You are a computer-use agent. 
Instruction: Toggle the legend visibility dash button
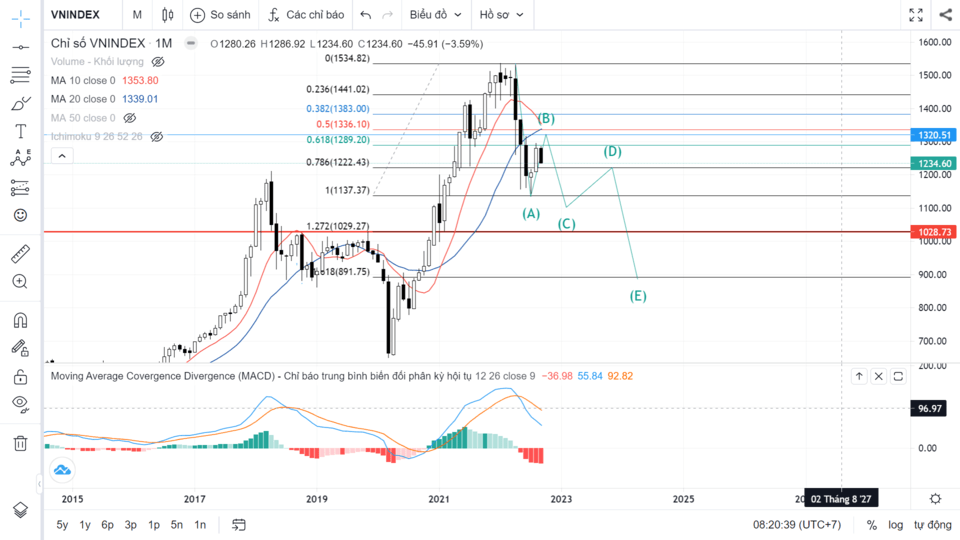[191, 43]
